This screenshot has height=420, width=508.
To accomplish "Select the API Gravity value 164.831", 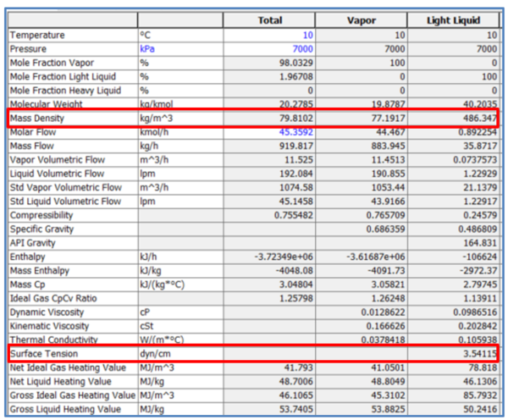I will pyautogui.click(x=454, y=243).
